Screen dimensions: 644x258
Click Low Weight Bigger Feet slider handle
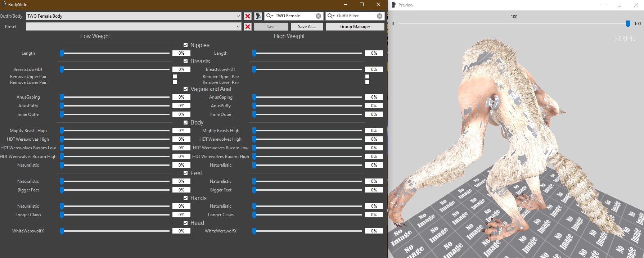(62, 190)
